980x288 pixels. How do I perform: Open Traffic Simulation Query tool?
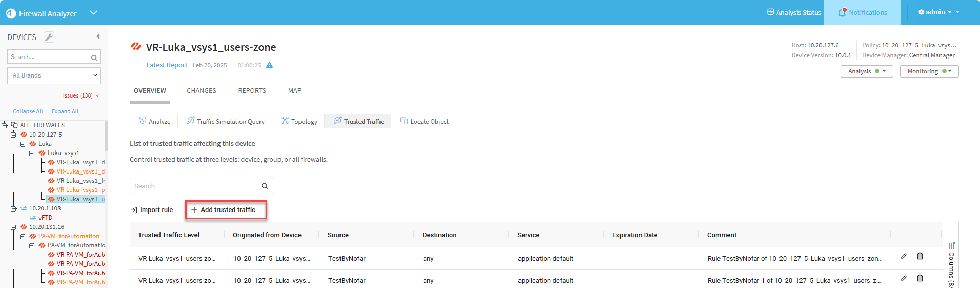[x=226, y=122]
